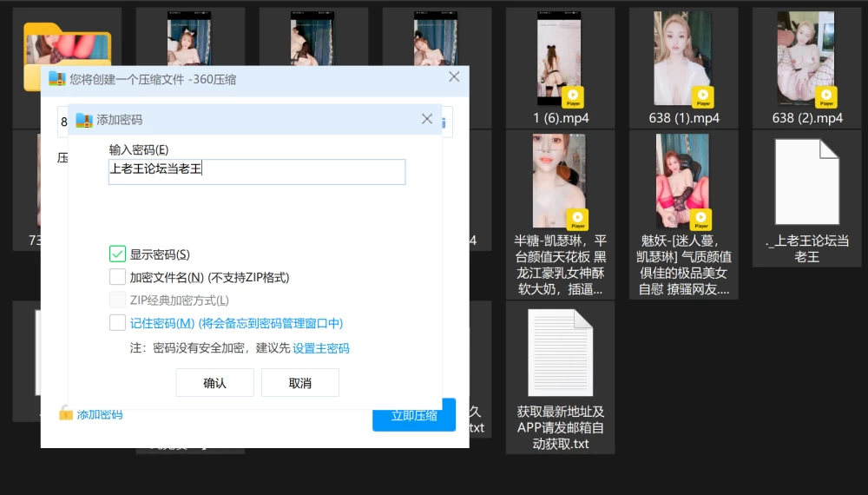Click the 记住密码(M) blue label text
This screenshot has height=495, width=868.
coord(162,323)
